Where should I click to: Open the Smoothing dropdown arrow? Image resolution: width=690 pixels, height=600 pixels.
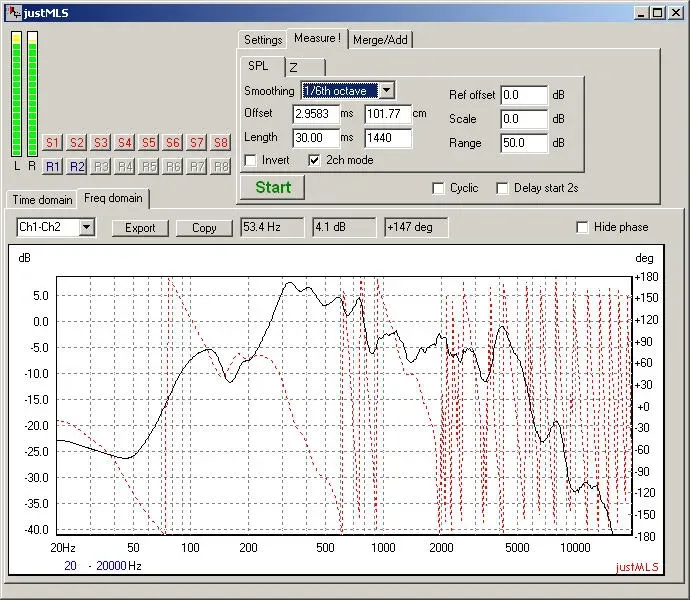pos(386,90)
